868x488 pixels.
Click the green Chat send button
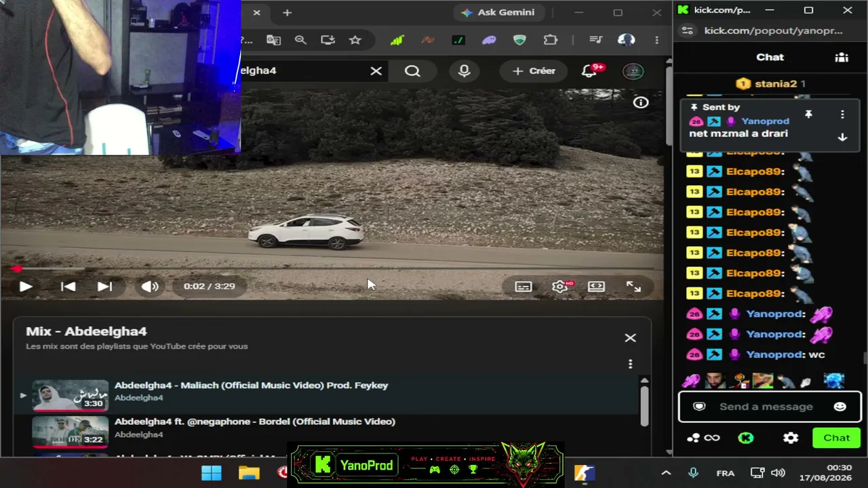pos(836,438)
